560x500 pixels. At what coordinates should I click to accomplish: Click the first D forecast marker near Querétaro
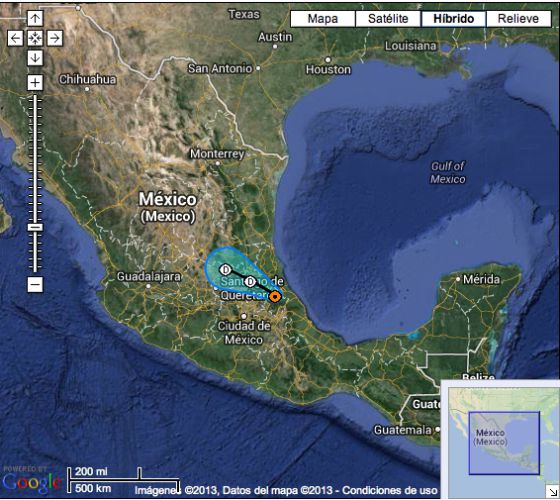tap(251, 282)
